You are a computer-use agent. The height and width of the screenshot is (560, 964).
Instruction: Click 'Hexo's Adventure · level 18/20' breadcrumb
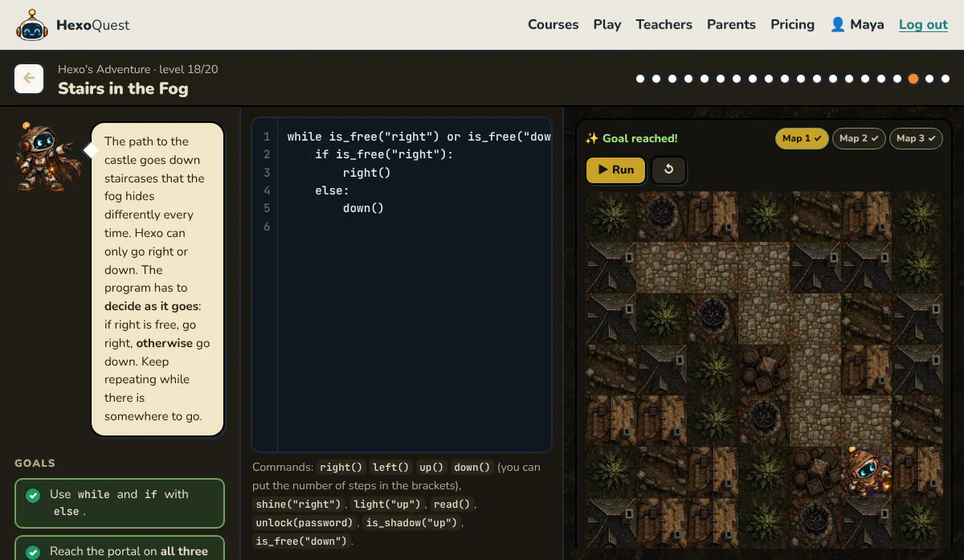(x=137, y=69)
